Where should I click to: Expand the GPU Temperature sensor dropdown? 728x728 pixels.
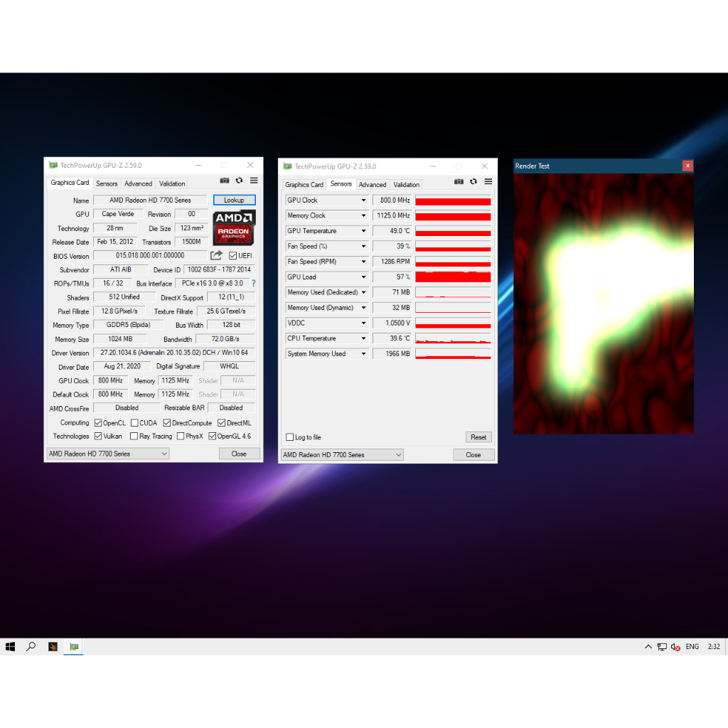point(363,231)
